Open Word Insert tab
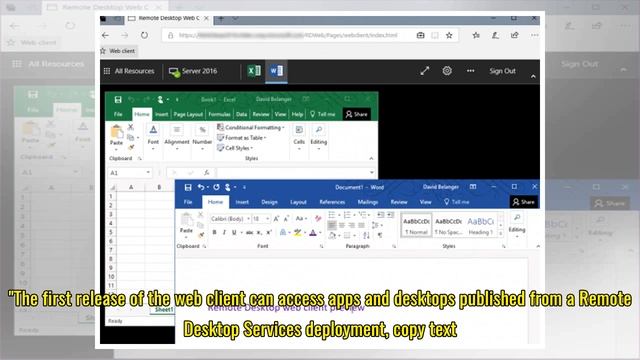The image size is (640, 360). coord(242,202)
